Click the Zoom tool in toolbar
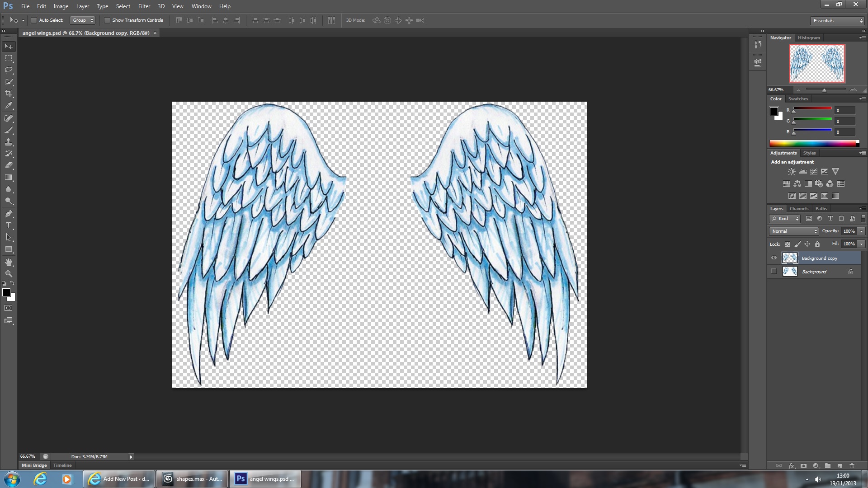The image size is (868, 488). (8, 274)
